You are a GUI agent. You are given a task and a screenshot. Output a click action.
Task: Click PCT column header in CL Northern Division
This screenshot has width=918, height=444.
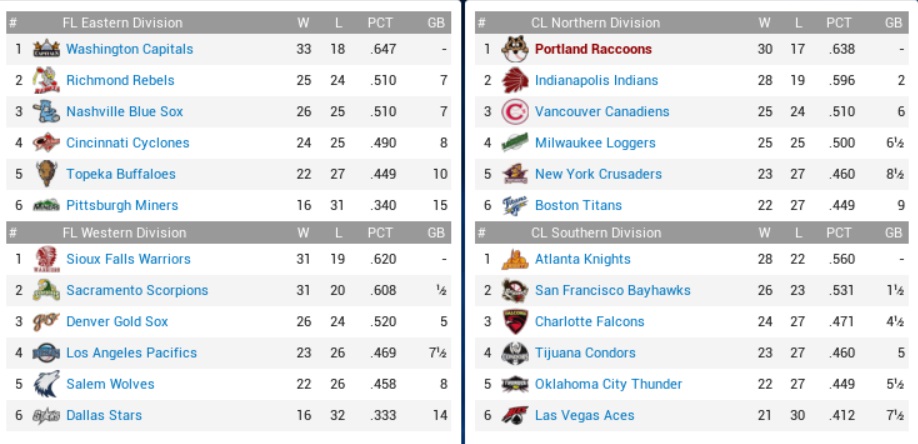click(839, 22)
